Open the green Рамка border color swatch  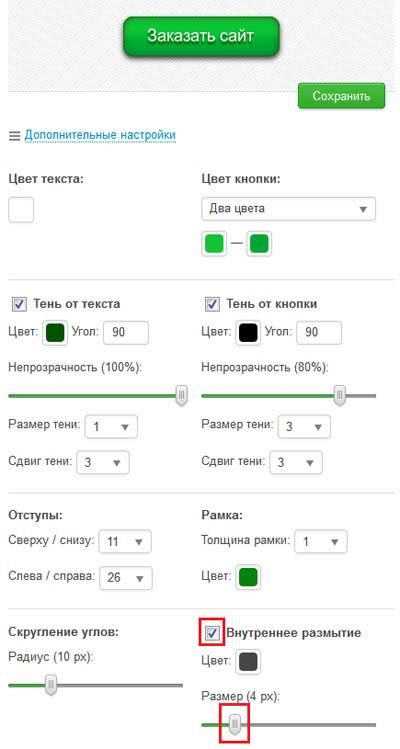tap(248, 577)
